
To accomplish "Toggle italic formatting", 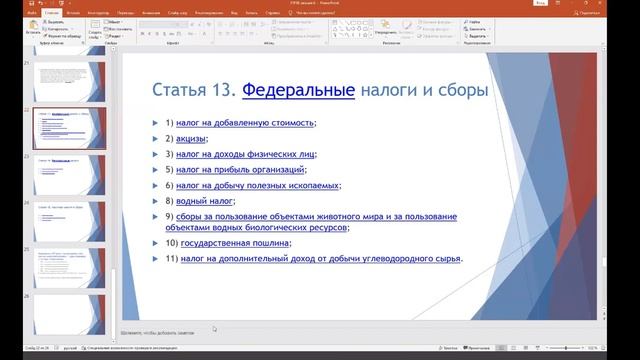I will [x=149, y=34].
